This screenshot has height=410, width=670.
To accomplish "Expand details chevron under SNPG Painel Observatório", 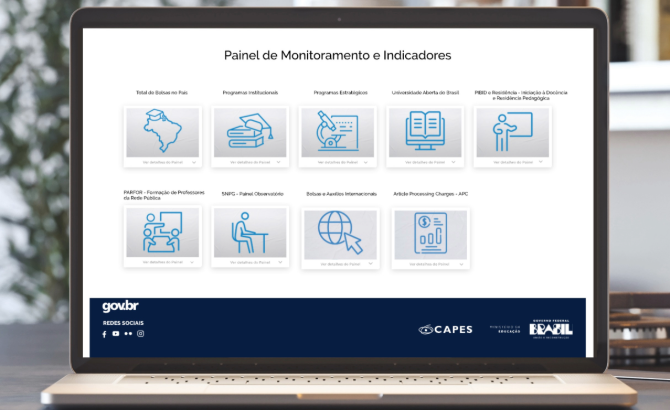I will 280,263.
